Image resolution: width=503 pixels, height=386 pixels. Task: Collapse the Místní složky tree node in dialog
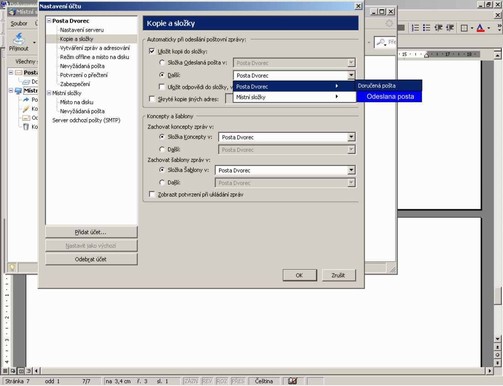click(x=49, y=93)
